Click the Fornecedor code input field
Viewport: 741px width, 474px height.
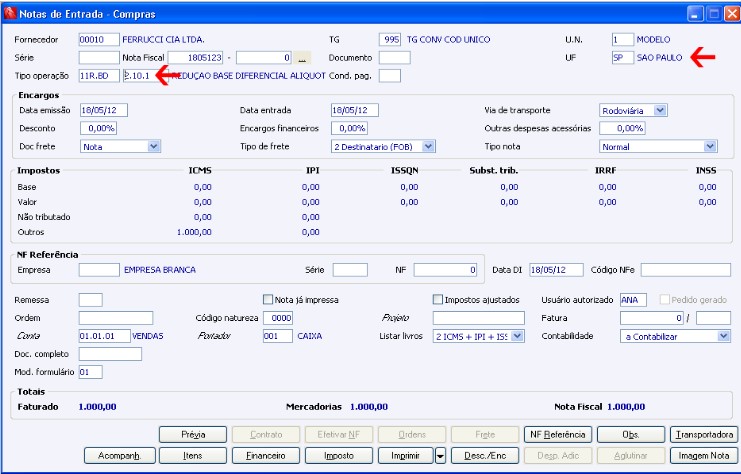point(99,40)
